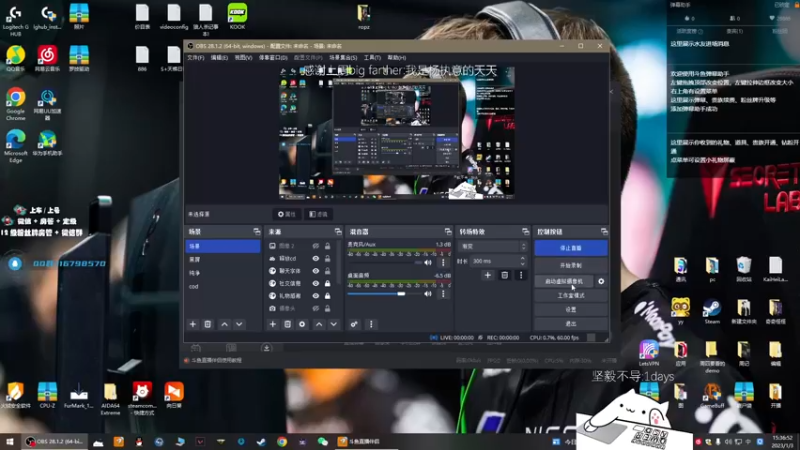The image size is (800, 450).
Task: Move the selected scene down
Action: point(239,324)
